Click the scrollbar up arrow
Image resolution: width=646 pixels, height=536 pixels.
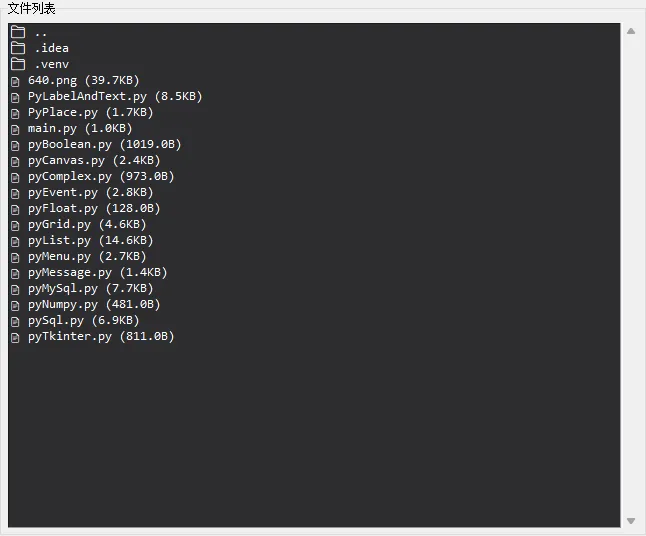pyautogui.click(x=631, y=31)
